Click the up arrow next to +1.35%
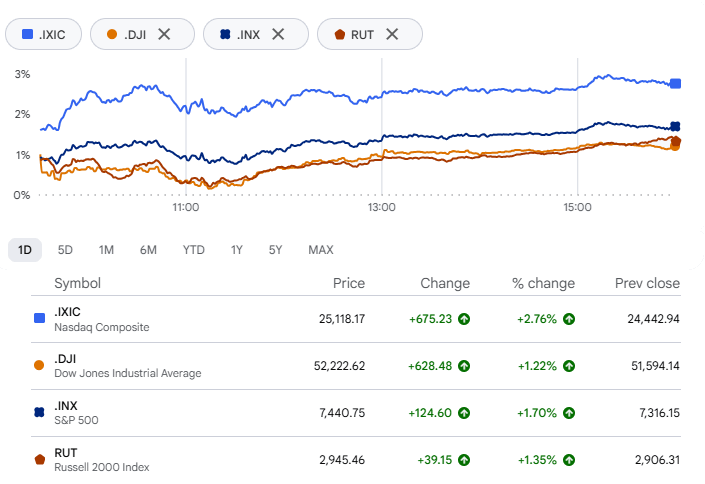Image resolution: width=705 pixels, height=484 pixels. [x=569, y=460]
